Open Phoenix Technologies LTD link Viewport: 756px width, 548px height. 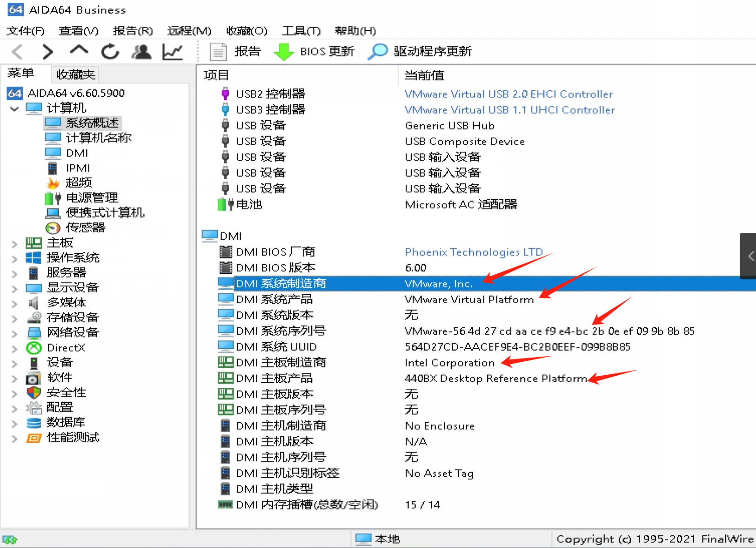pyautogui.click(x=474, y=252)
